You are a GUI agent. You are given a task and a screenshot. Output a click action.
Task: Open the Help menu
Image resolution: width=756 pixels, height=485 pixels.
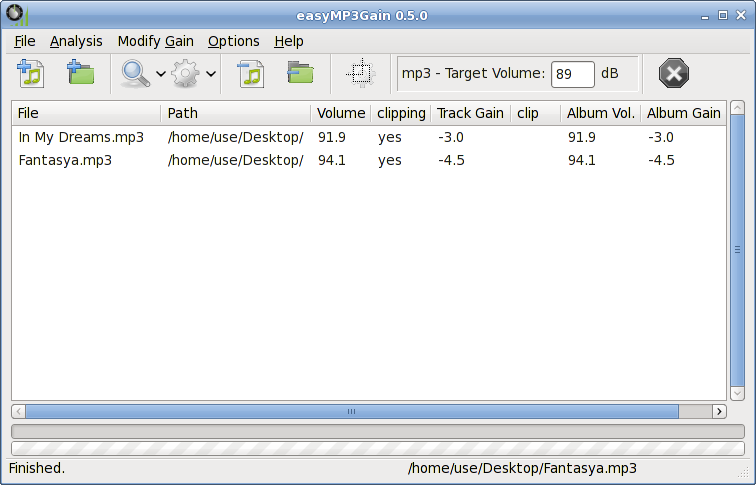click(x=289, y=41)
